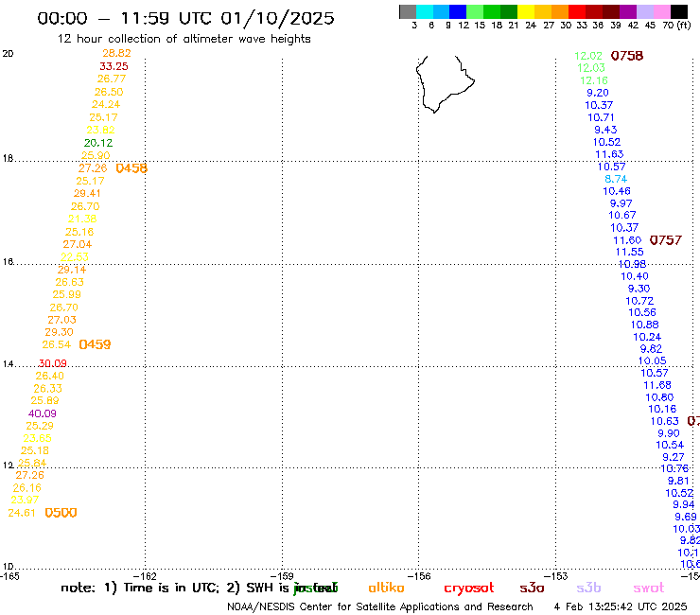Select the altika satellite legend label
Viewport: 700px width, 615px height.
tap(386, 588)
